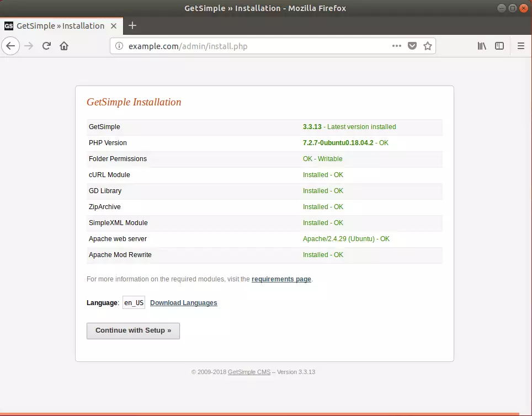532x416 pixels.
Task: Click the GD Library row label
Action: [105, 191]
